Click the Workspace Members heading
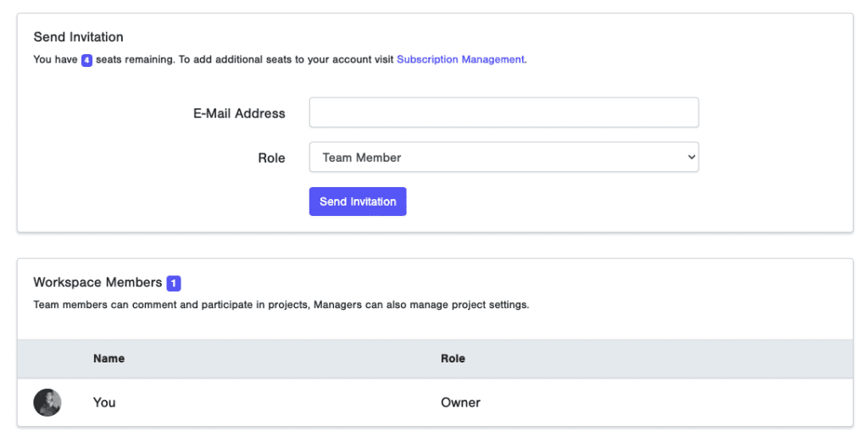 [x=97, y=282]
